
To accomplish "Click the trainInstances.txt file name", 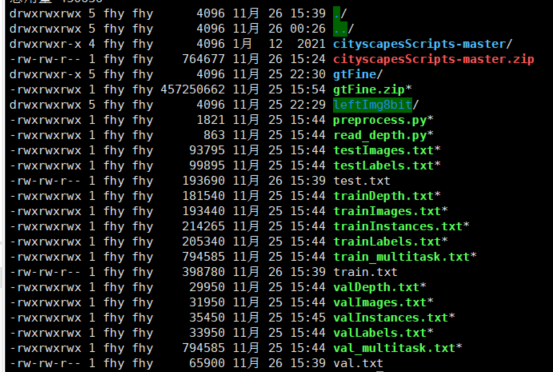I will click(398, 226).
